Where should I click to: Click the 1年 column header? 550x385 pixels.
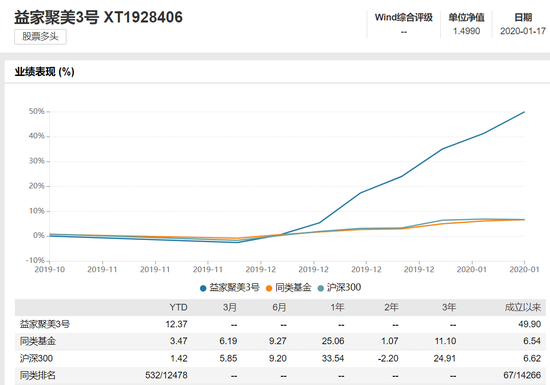pos(337,308)
